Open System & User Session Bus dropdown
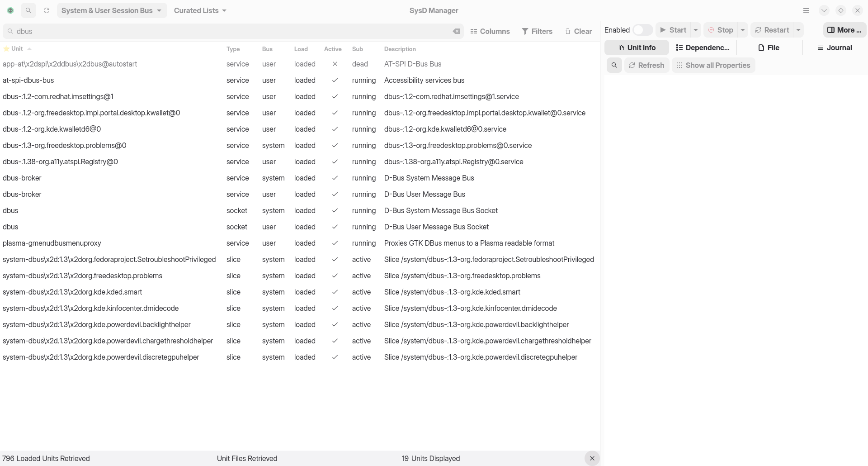Image resolution: width=868 pixels, height=466 pixels. click(112, 10)
